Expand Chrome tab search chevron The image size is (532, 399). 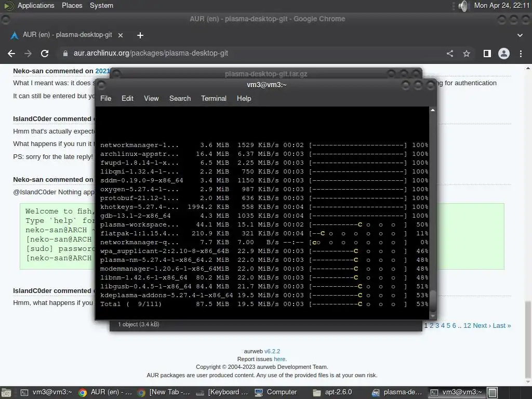point(520,35)
